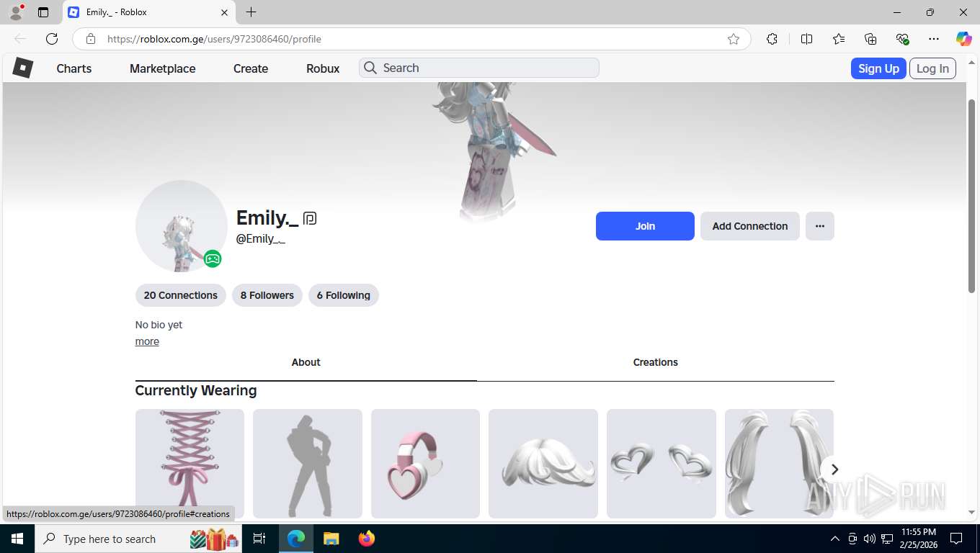Open the pink heart headphones item

click(425, 464)
